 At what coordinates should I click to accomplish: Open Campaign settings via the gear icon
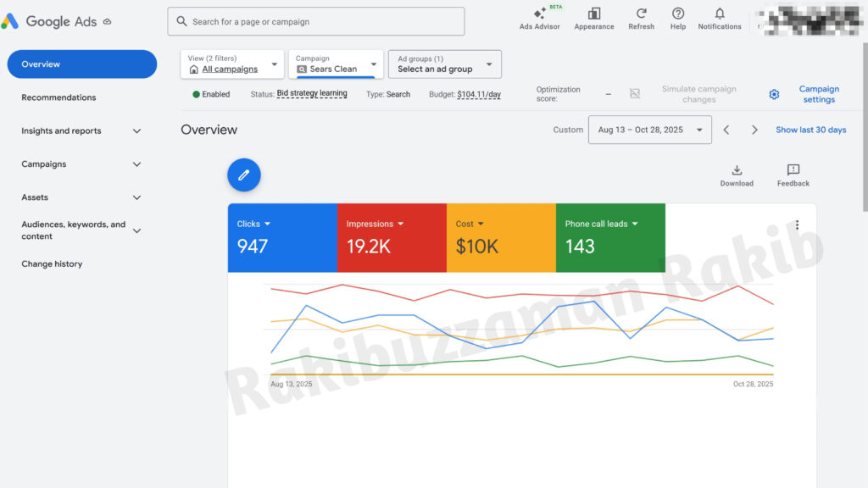tap(774, 94)
